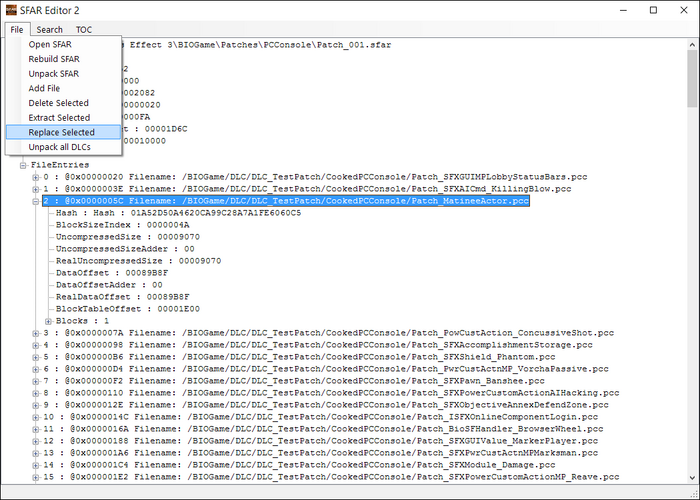Expand the Blocks : 1 node
700x500 pixels.
(x=48, y=321)
